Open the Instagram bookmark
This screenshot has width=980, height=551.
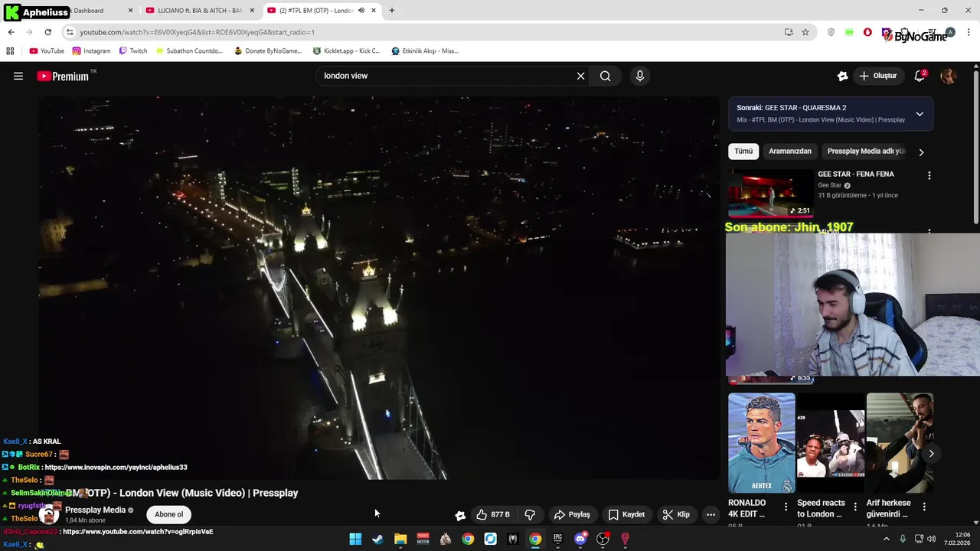click(x=92, y=51)
